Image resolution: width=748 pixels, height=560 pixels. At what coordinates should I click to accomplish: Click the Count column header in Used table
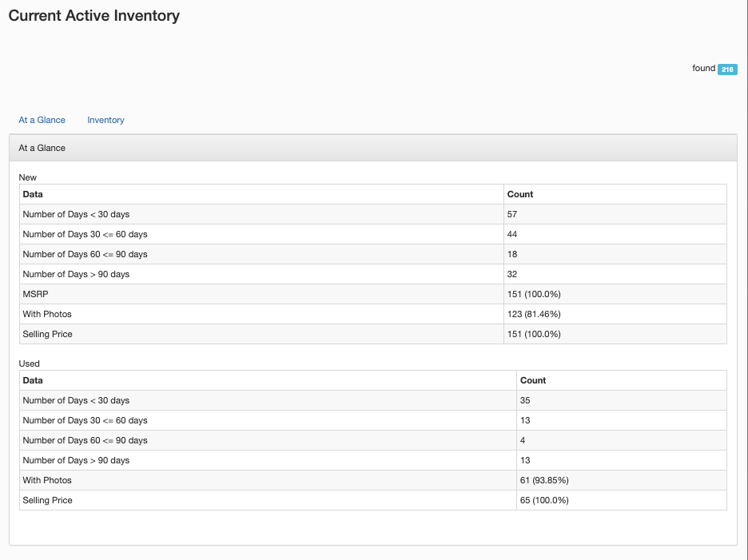click(x=532, y=380)
